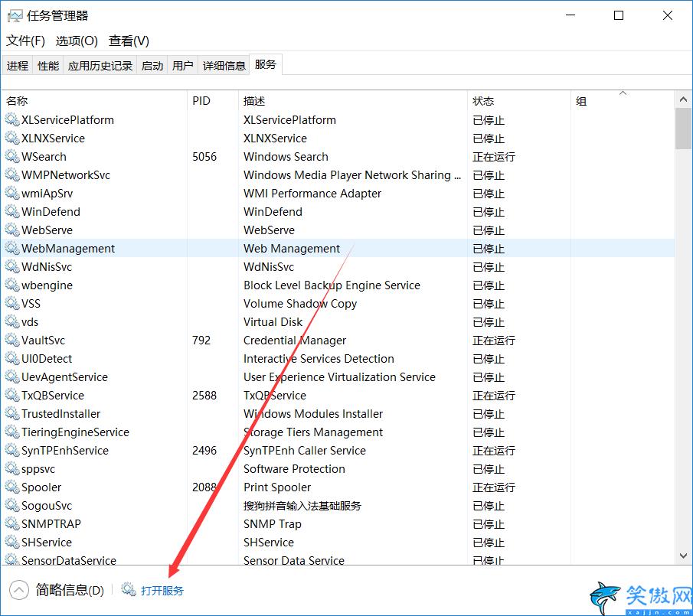Switch to the 用户 tab
Viewport: 693px width, 616px height.
point(182,66)
